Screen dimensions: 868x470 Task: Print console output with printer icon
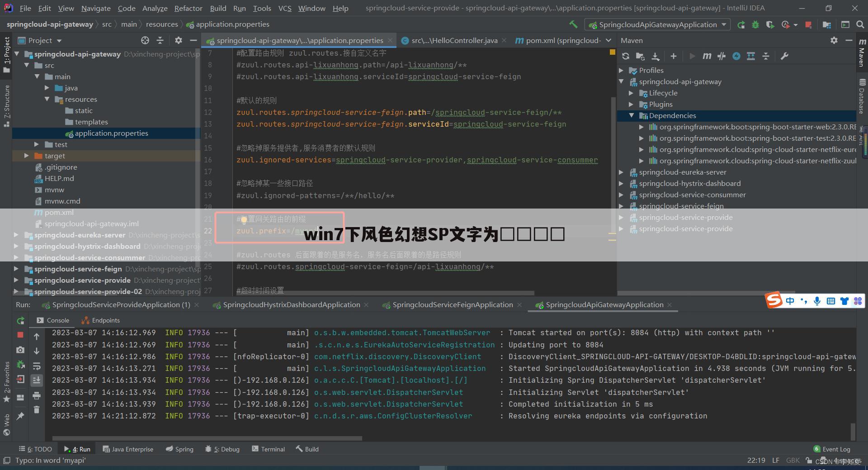click(37, 396)
